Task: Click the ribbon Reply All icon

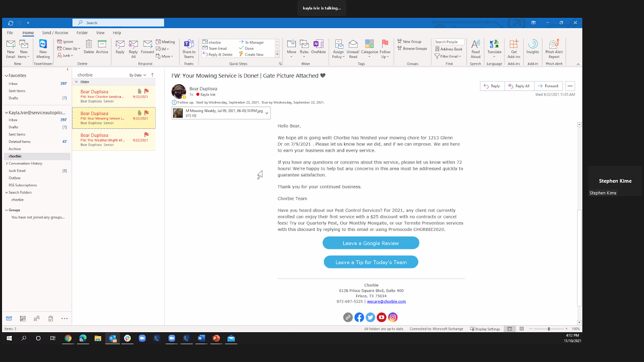Action: tap(133, 44)
